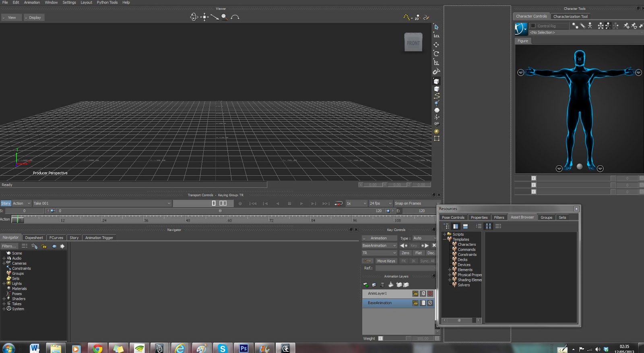
Task: Select the Characters folder in Asset Browser
Action: click(466, 245)
